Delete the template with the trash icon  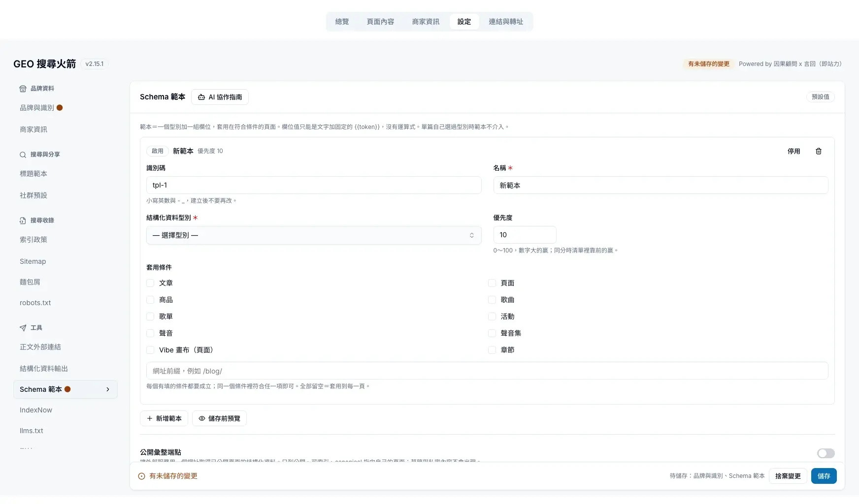tap(819, 151)
